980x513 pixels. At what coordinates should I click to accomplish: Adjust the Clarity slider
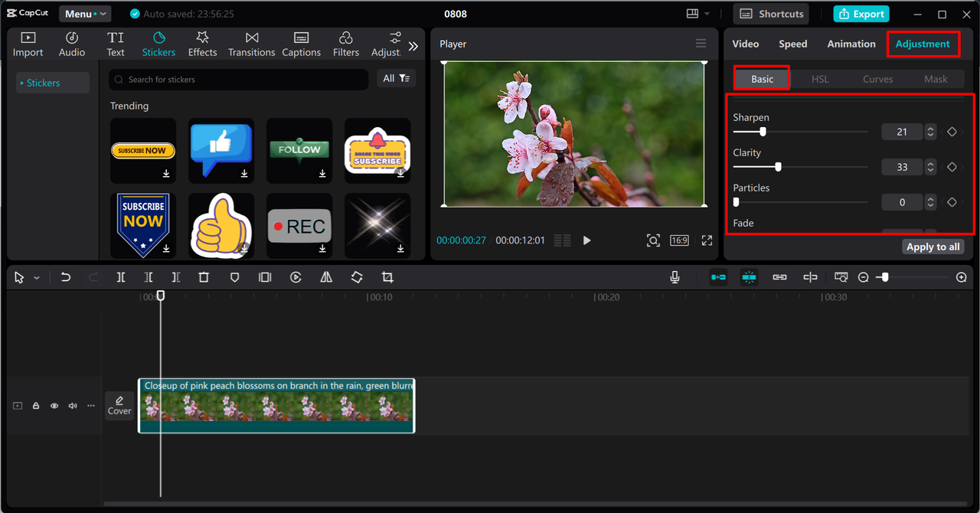800,167
